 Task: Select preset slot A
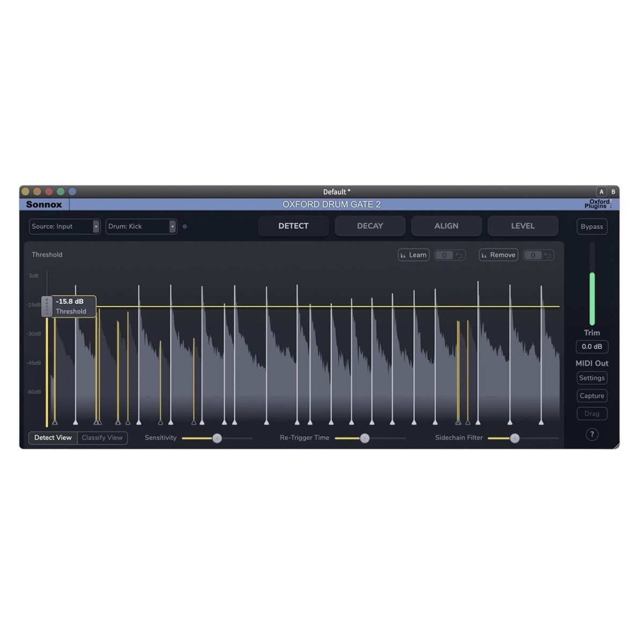(x=602, y=192)
